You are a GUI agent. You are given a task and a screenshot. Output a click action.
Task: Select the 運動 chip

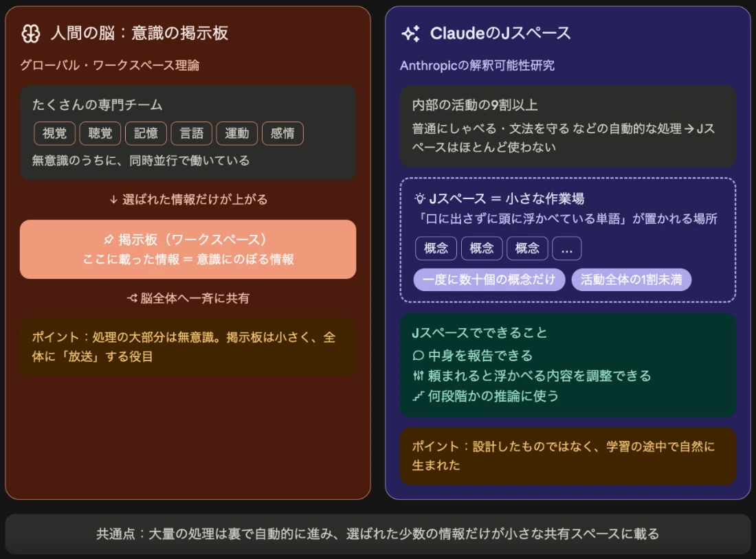(236, 133)
